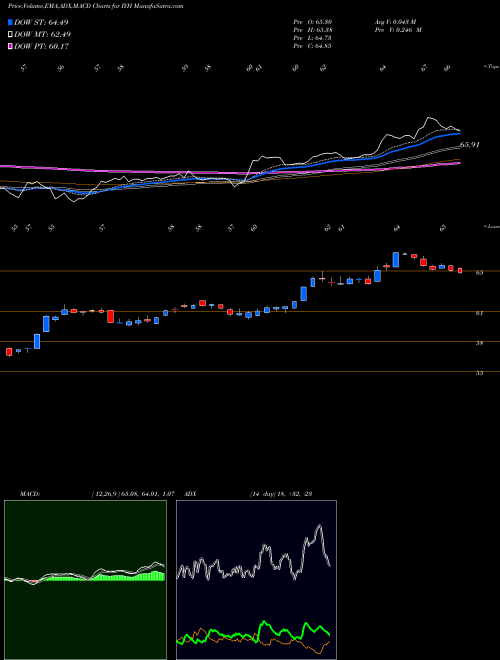Image resolution: width=500 pixels, height=660 pixels.
Task: Click the magenta DOW PT legend swatch
Action: (10, 46)
